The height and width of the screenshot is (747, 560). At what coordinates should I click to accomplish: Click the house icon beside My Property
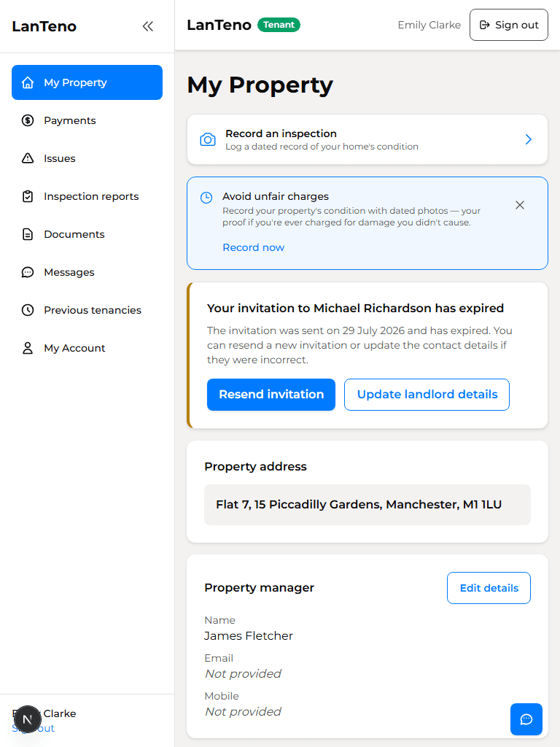28,82
